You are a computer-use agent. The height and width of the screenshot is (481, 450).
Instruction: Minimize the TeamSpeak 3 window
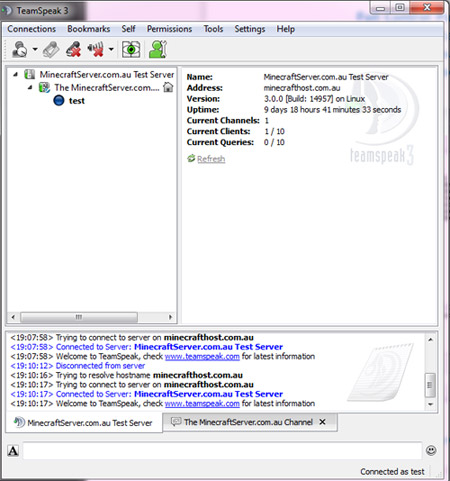click(380, 8)
